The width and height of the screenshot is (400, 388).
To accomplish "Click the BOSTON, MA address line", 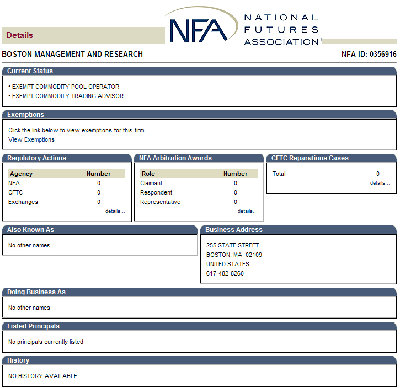I will point(234,254).
